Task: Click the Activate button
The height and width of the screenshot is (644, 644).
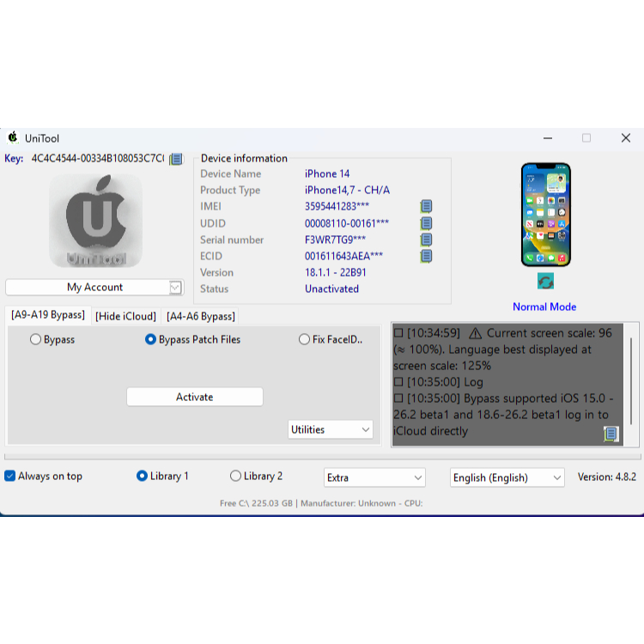Action: pos(195,397)
